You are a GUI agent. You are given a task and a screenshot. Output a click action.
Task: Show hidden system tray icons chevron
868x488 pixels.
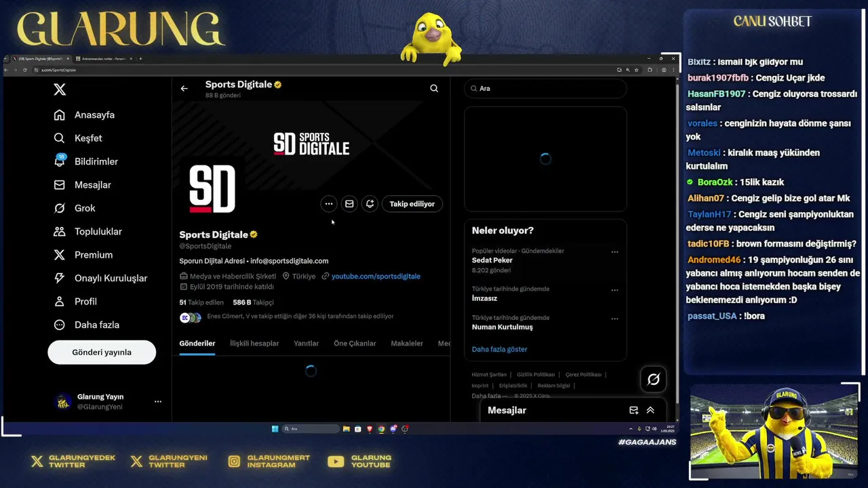pos(631,428)
